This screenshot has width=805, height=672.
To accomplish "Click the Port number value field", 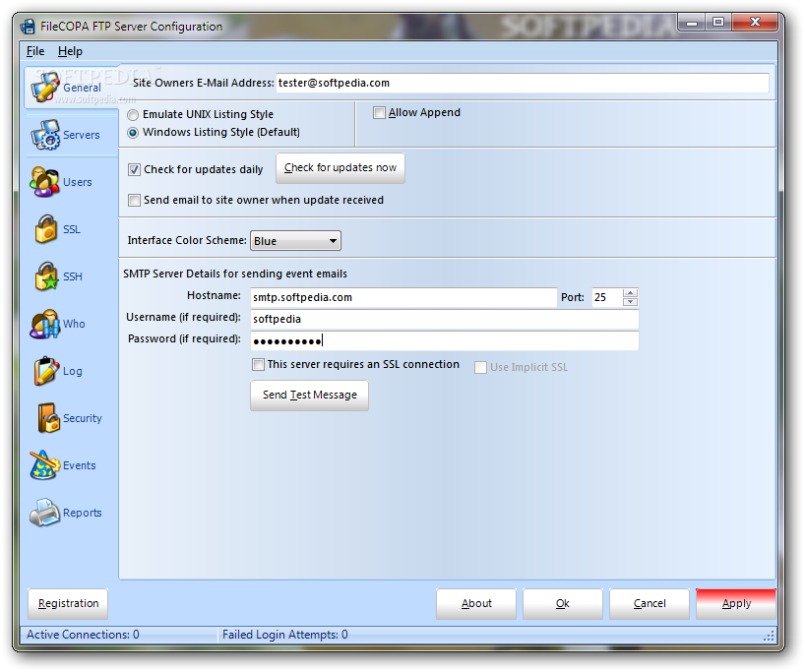I will tap(607, 298).
